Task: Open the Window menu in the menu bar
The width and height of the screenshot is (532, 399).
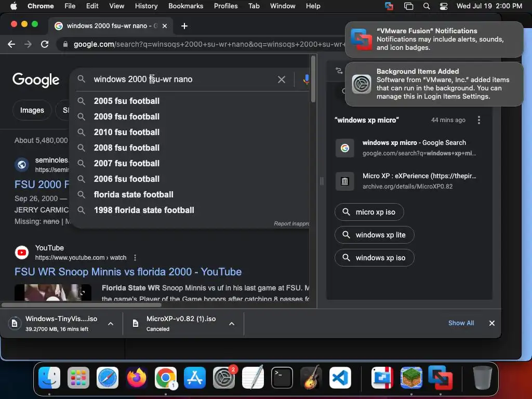Action: pyautogui.click(x=283, y=6)
